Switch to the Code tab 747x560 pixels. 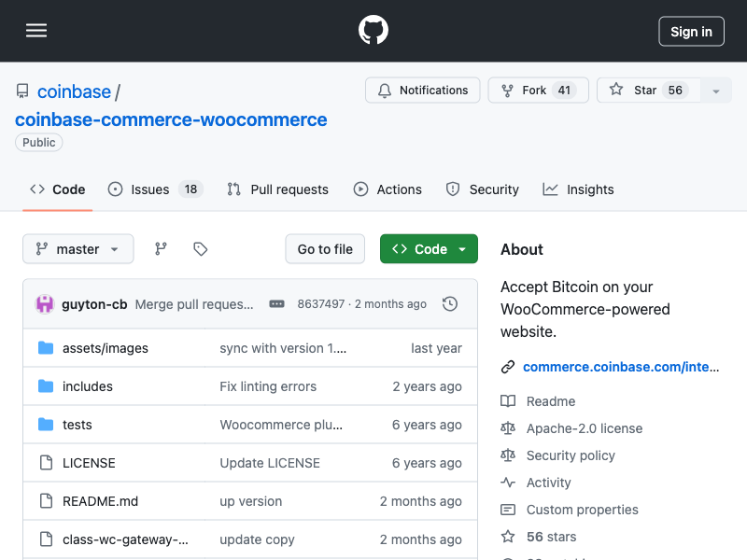coord(58,189)
